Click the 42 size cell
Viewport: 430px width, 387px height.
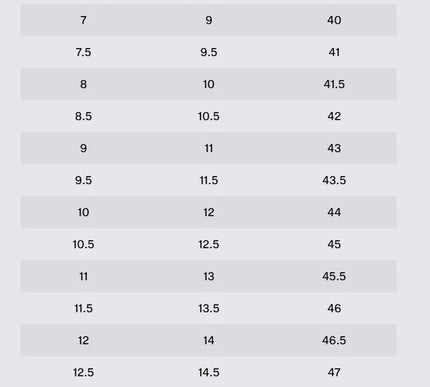pyautogui.click(x=334, y=116)
